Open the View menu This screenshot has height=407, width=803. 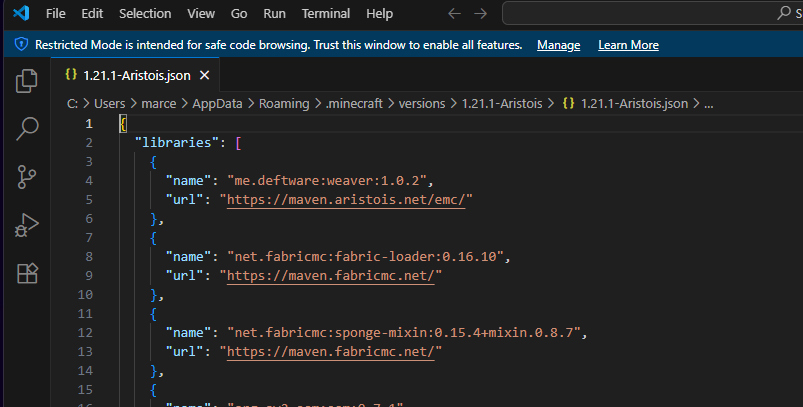[201, 14]
